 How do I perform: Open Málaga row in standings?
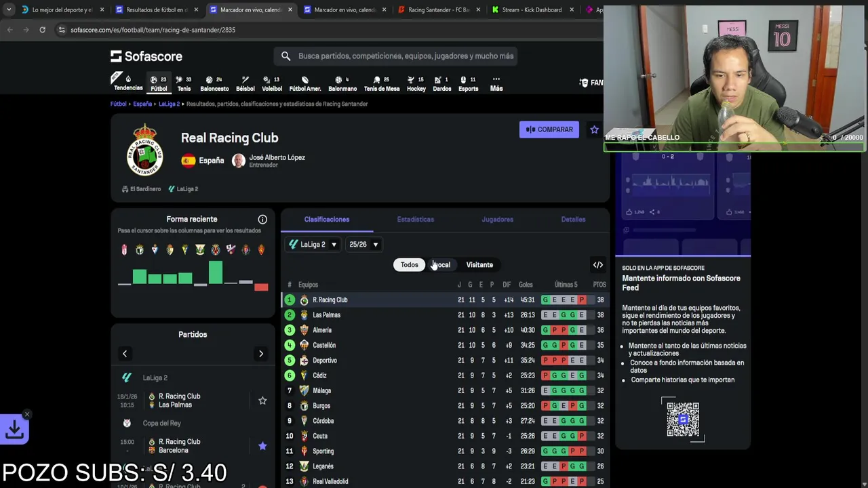444,390
